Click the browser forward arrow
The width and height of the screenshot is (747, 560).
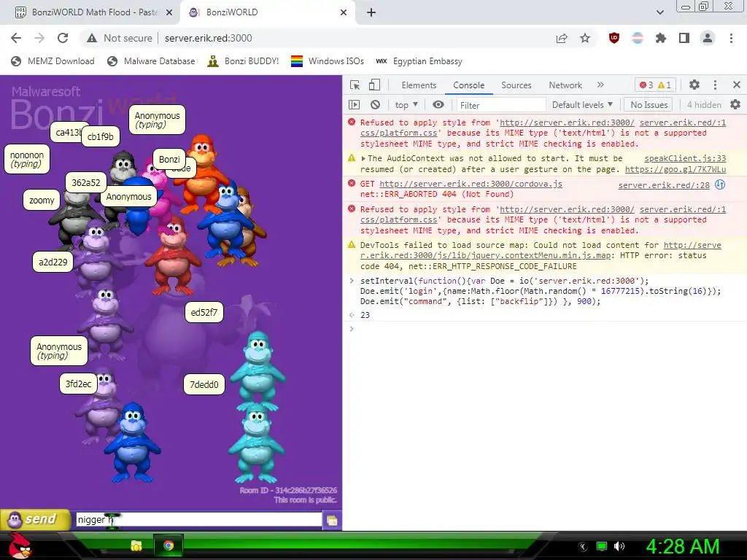(x=39, y=38)
